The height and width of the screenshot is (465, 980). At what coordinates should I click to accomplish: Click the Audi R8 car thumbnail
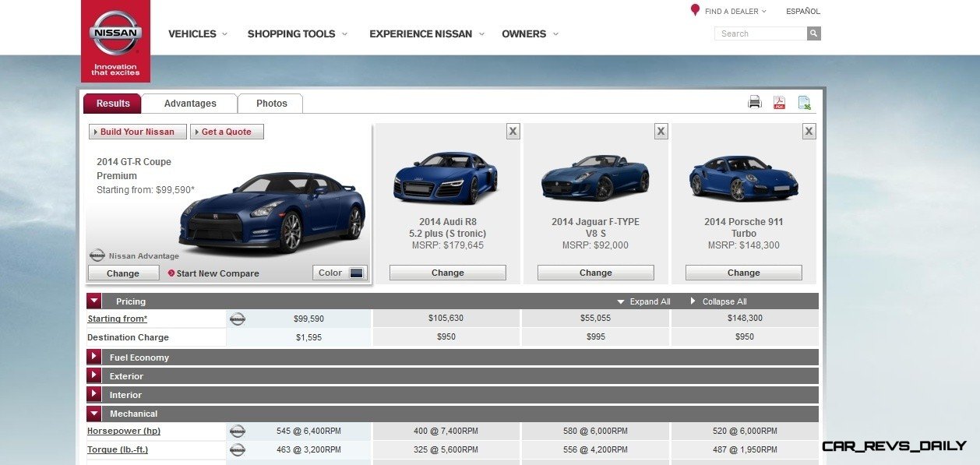[x=446, y=178]
